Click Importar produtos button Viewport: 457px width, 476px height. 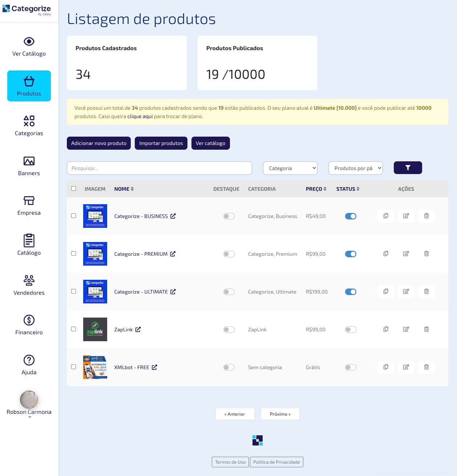click(x=161, y=143)
